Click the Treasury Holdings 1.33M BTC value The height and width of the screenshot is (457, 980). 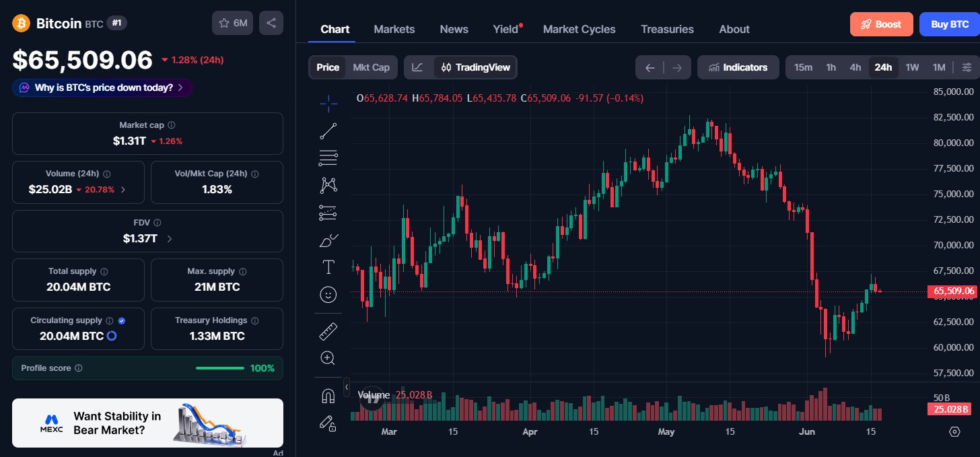coord(217,336)
